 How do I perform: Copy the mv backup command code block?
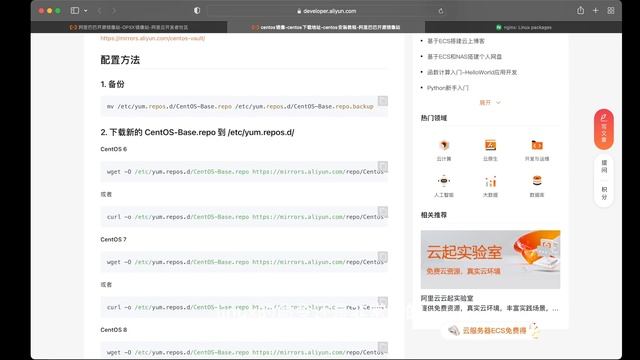tap(382, 101)
